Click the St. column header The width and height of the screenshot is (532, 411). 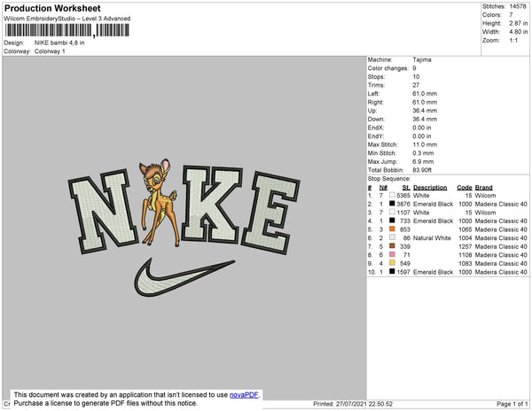click(x=406, y=188)
